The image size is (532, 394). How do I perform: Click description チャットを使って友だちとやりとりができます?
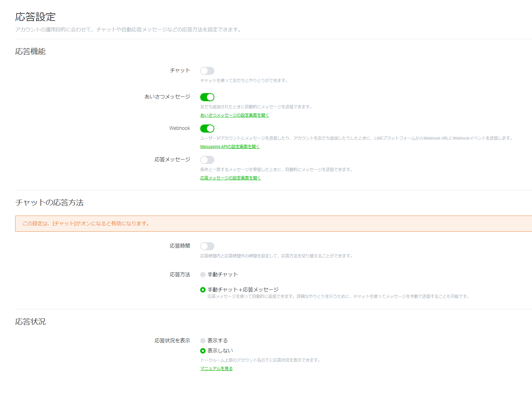click(x=244, y=81)
